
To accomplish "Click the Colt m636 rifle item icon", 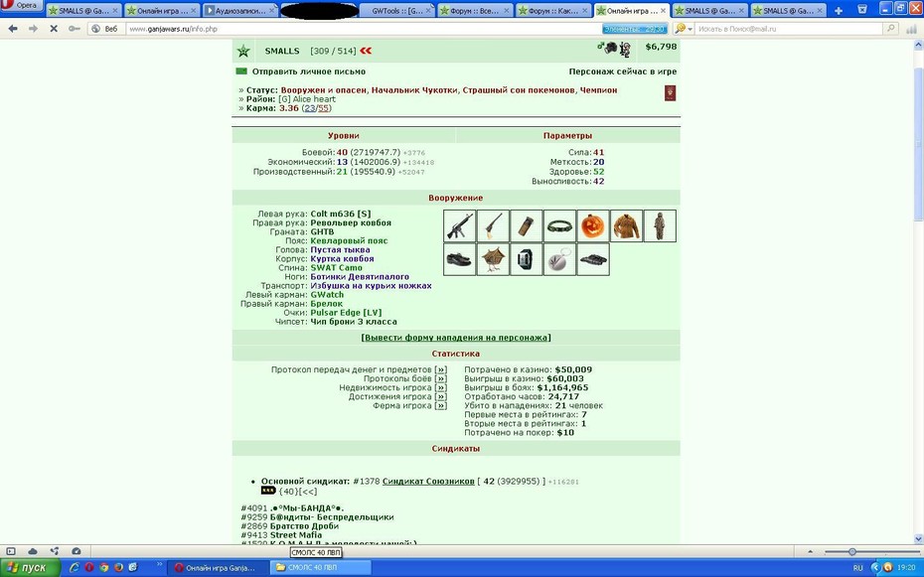I will point(460,225).
